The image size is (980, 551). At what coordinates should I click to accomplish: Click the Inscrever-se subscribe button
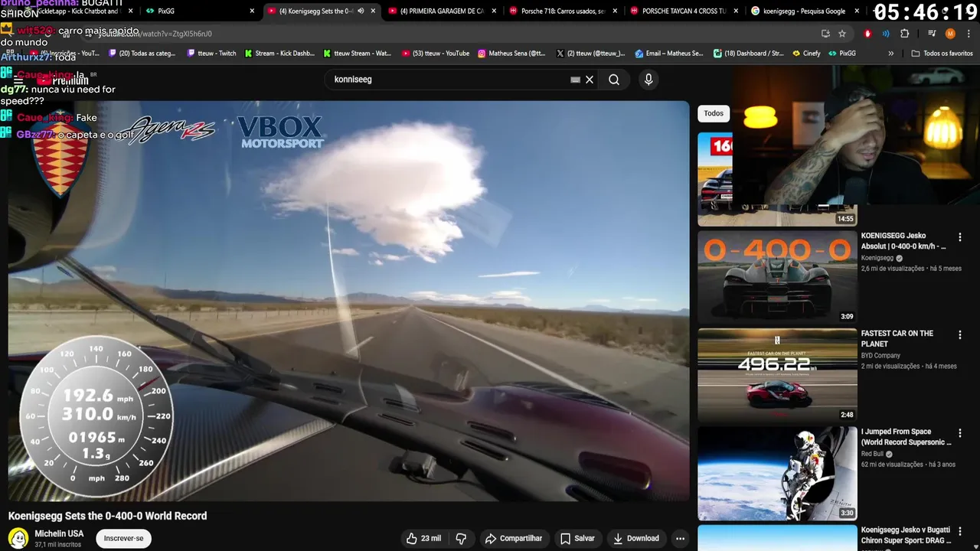tap(124, 538)
